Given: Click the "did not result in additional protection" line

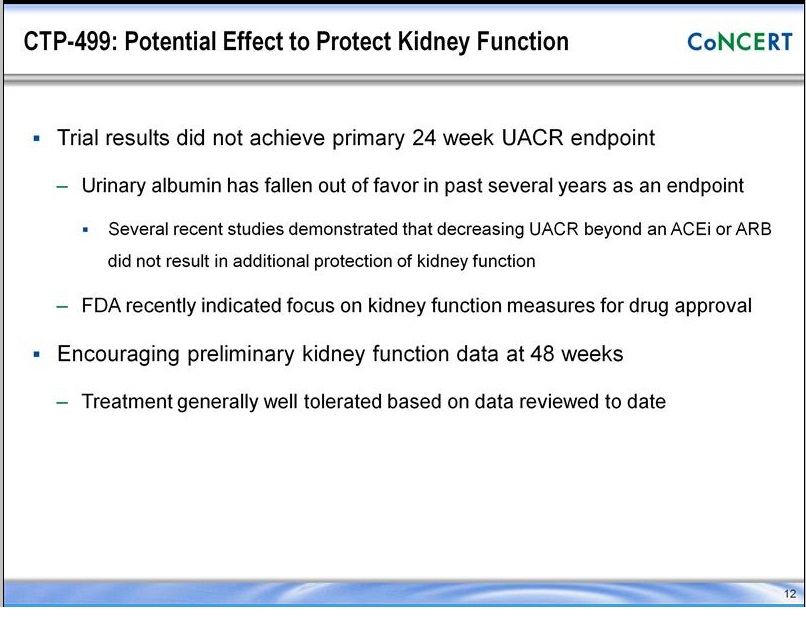Looking at the screenshot, I should (x=321, y=262).
